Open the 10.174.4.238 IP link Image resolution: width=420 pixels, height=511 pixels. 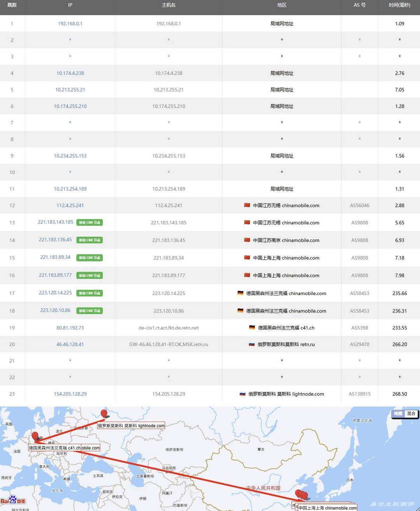click(70, 73)
